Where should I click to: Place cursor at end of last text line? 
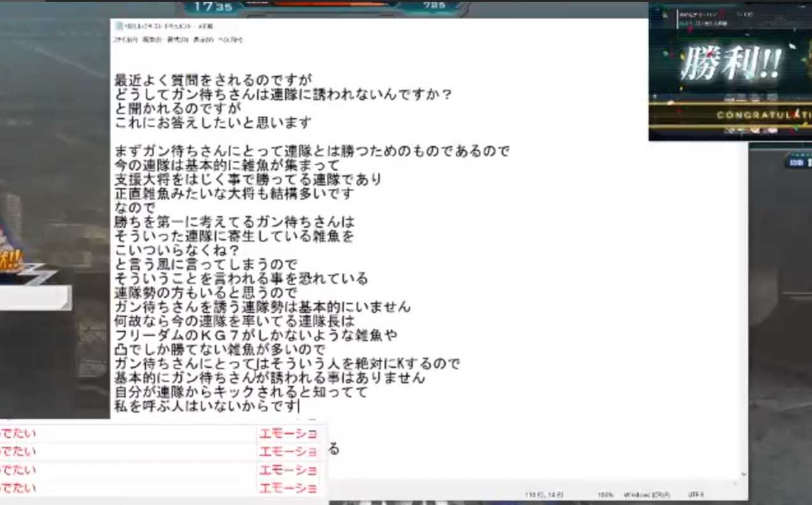pos(299,406)
